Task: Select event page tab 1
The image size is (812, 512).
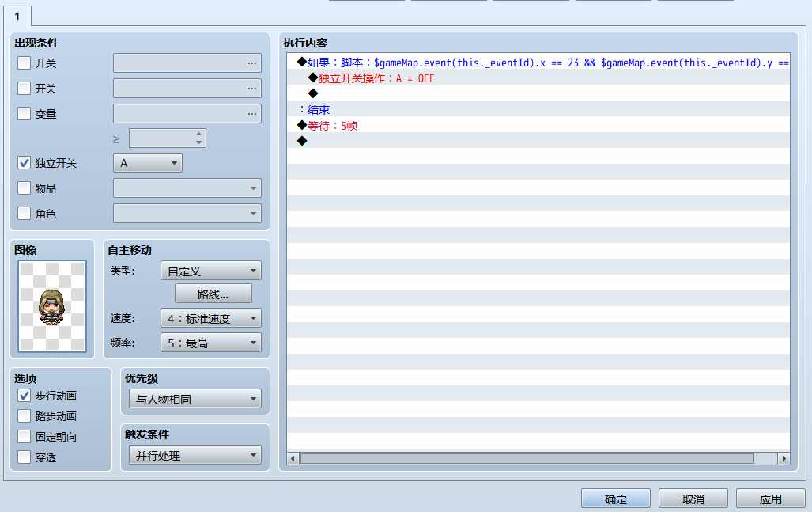Action: (17, 16)
